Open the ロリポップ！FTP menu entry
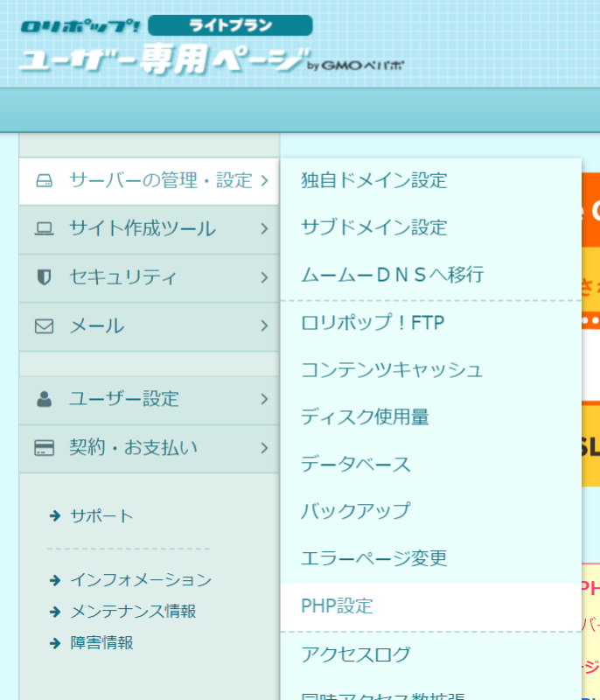 tap(373, 323)
